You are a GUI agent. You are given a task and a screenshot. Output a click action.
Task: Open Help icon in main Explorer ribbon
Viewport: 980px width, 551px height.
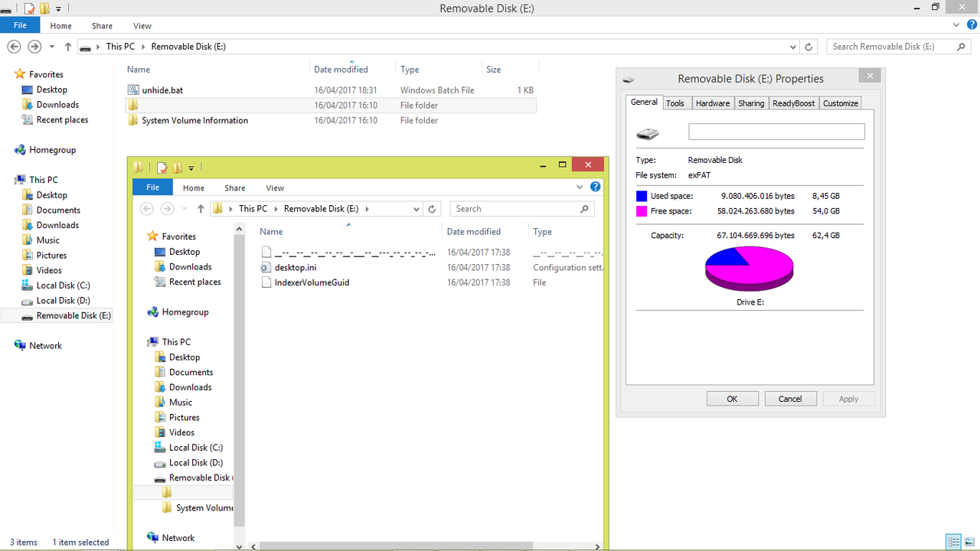971,24
